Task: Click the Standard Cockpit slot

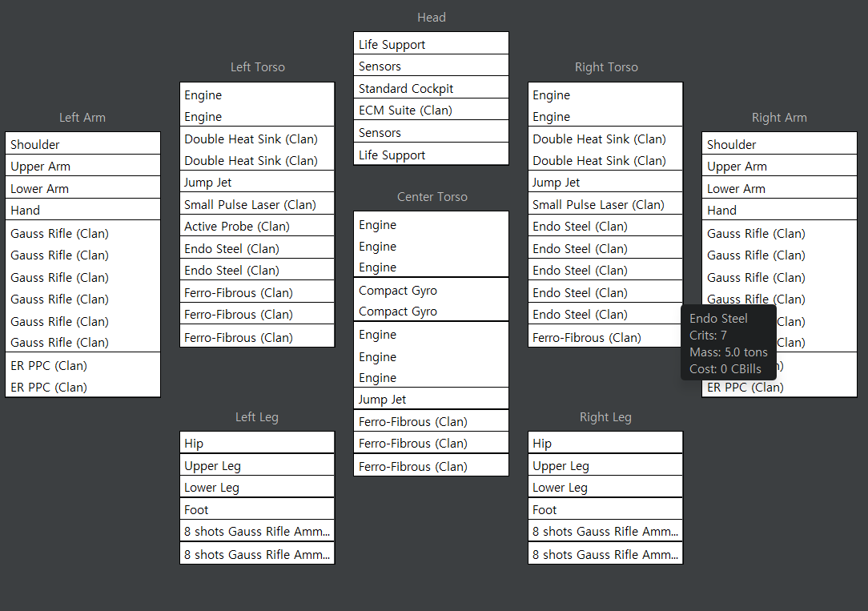Action: pyautogui.click(x=431, y=88)
